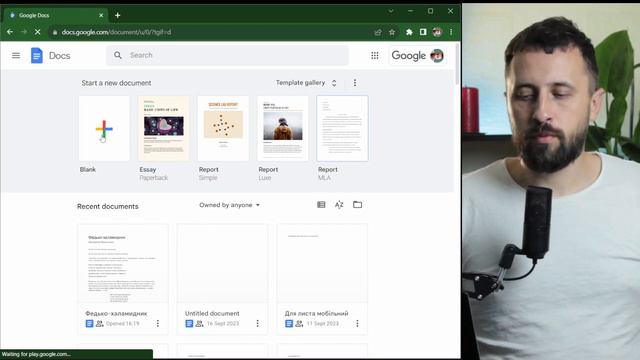Open the file picker folder icon

coord(358,204)
